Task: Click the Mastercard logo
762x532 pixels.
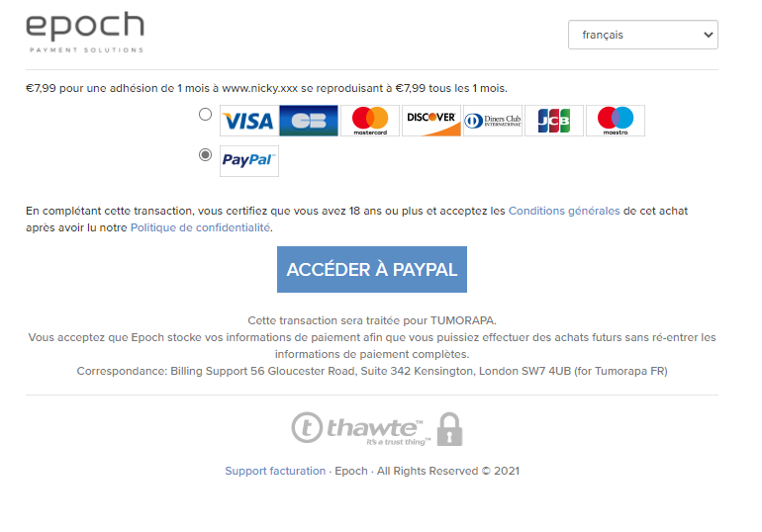Action: coord(370,121)
